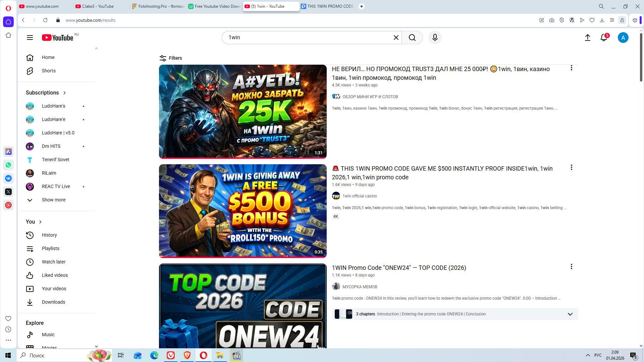
Task: Open WhatsApp in Opera sidebar
Action: 8,165
